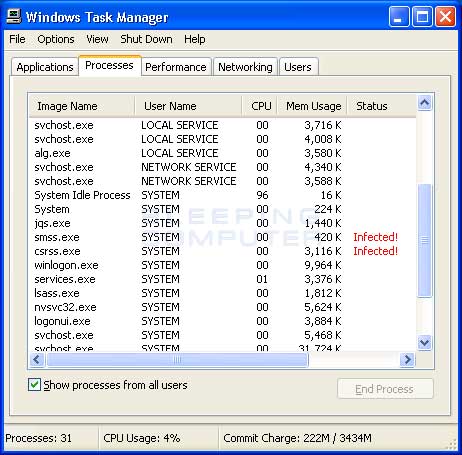Image resolution: width=462 pixels, height=455 pixels.
Task: Sort by the Mem Usage column header
Action: pyautogui.click(x=312, y=106)
